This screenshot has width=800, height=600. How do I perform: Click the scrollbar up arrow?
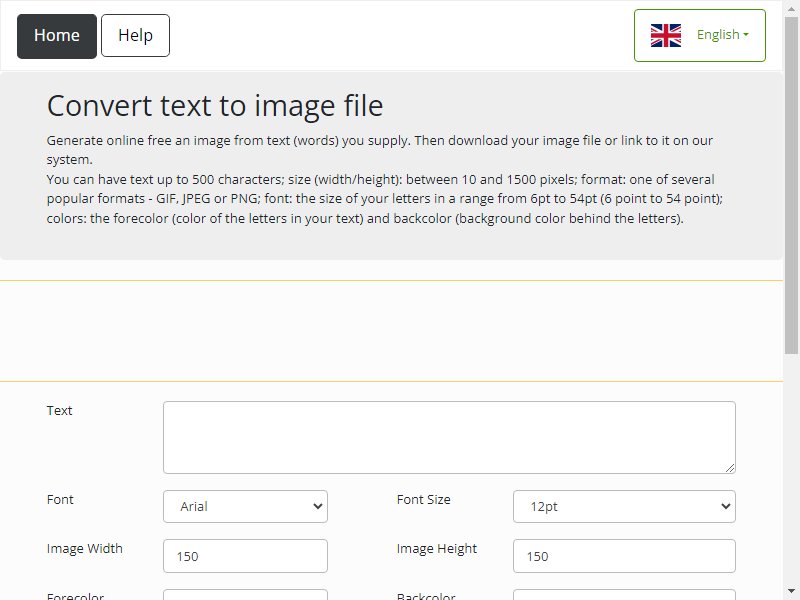(x=791, y=7)
